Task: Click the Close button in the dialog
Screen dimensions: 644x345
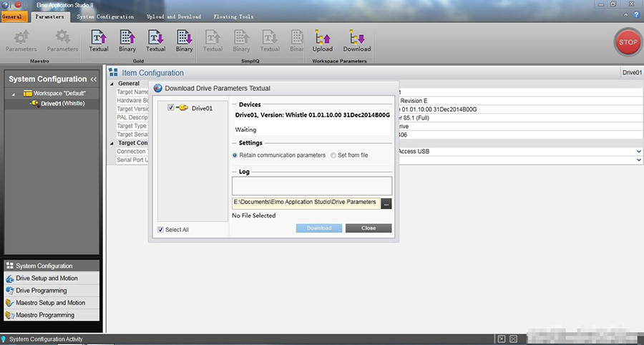Action: point(369,228)
